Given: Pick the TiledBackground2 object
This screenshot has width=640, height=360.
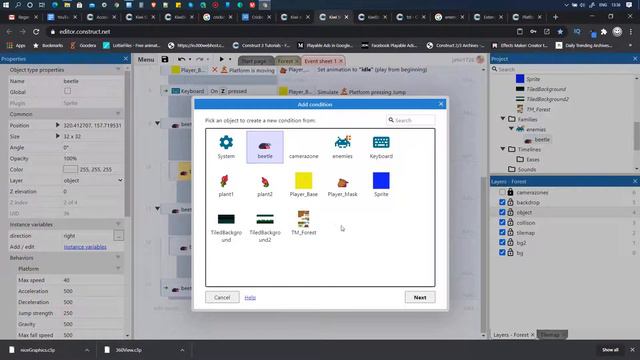Looking at the screenshot, I should 265,228.
